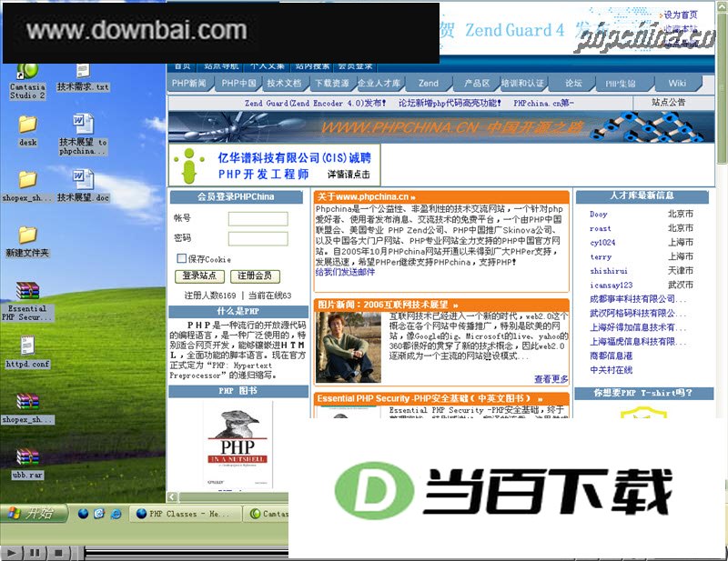Click the WWW.PHPCHINA.CN banner image
This screenshot has width=728, height=561.
441,126
